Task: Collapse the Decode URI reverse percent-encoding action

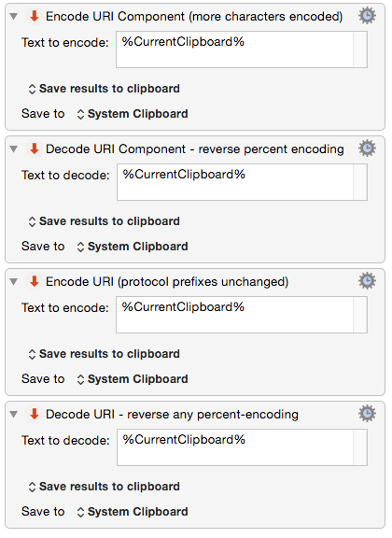Action: 14,414
